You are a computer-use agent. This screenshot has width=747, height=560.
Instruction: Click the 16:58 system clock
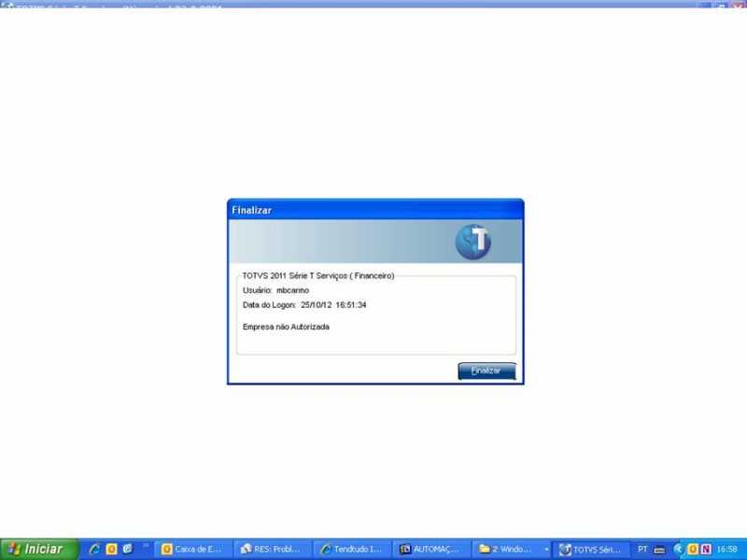point(727,550)
